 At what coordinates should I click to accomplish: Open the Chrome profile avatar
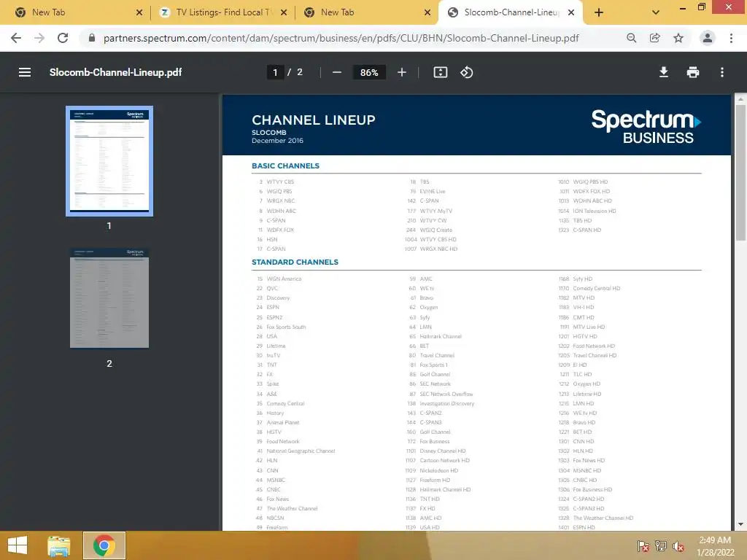tap(708, 38)
